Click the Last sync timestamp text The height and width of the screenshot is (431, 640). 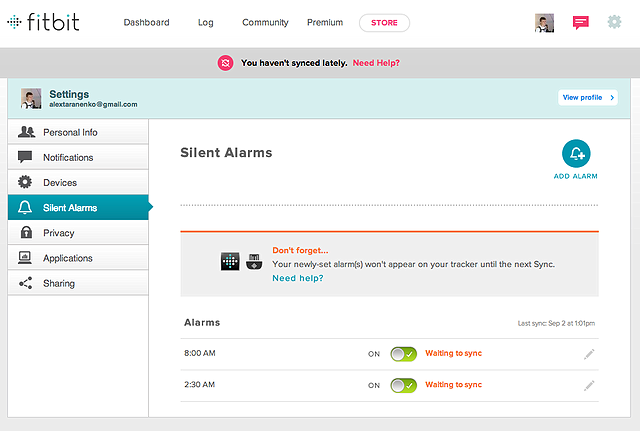(x=556, y=323)
